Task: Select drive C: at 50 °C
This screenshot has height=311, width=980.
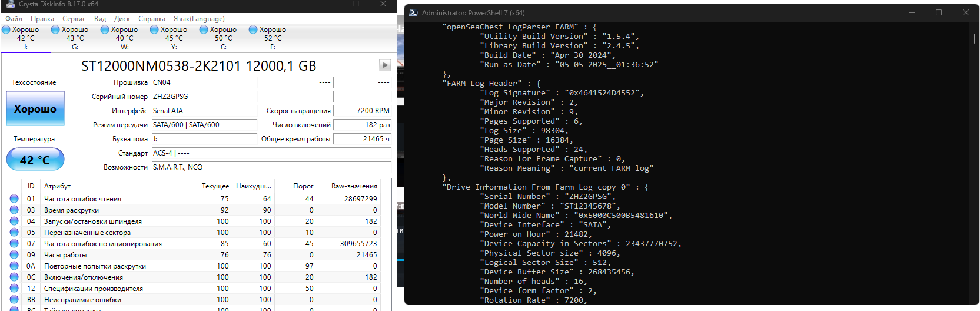Action: point(223,38)
